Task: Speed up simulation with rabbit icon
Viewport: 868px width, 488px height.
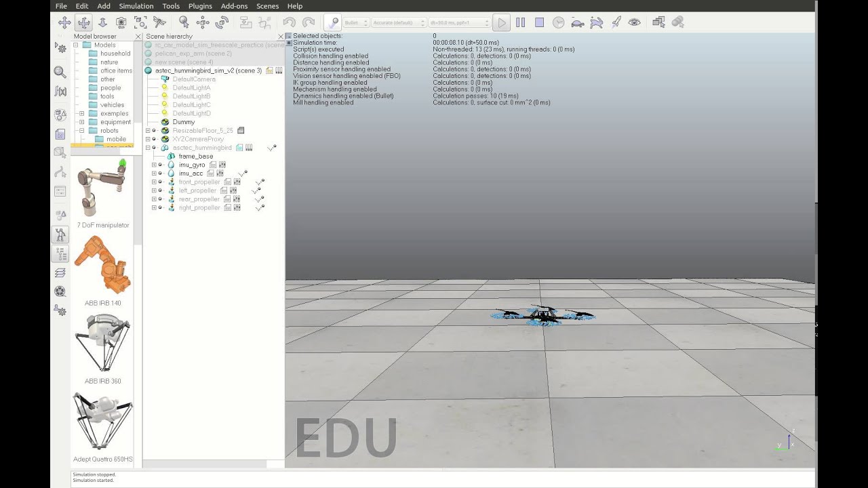Action: [x=596, y=22]
